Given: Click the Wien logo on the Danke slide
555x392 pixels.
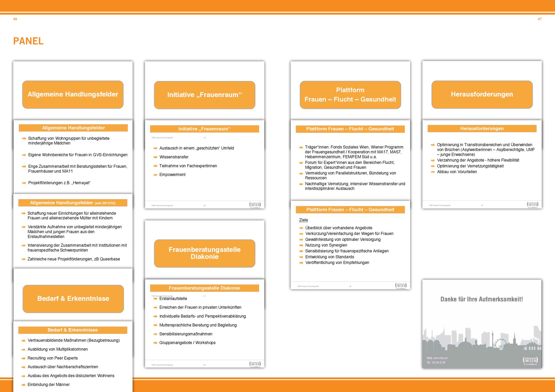Looking at the screenshot, I should (x=530, y=360).
